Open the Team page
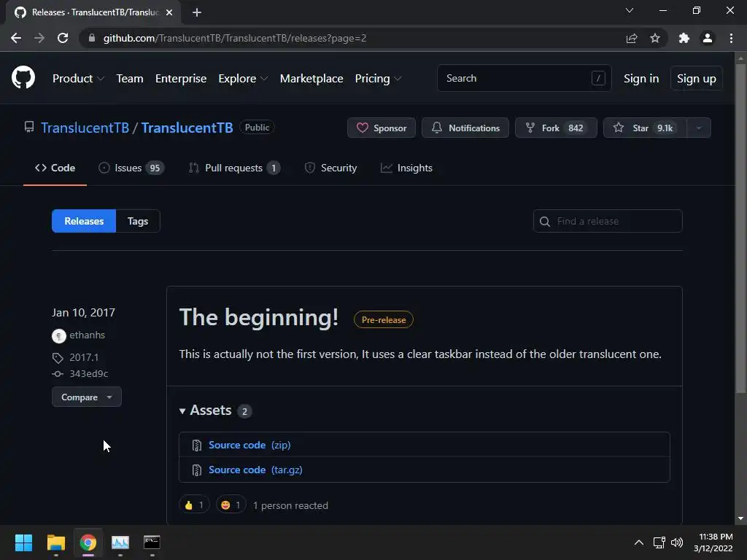This screenshot has height=560, width=747. [x=130, y=78]
